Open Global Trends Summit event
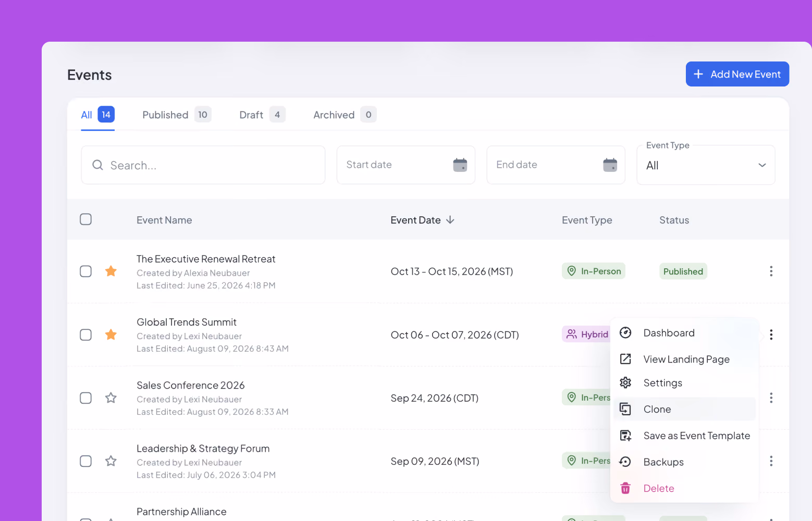This screenshot has width=812, height=521. (187, 322)
